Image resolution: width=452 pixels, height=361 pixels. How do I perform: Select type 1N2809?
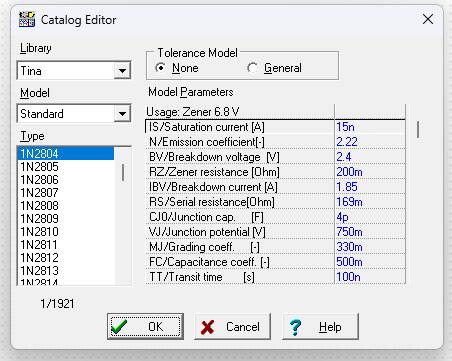pyautogui.click(x=66, y=219)
